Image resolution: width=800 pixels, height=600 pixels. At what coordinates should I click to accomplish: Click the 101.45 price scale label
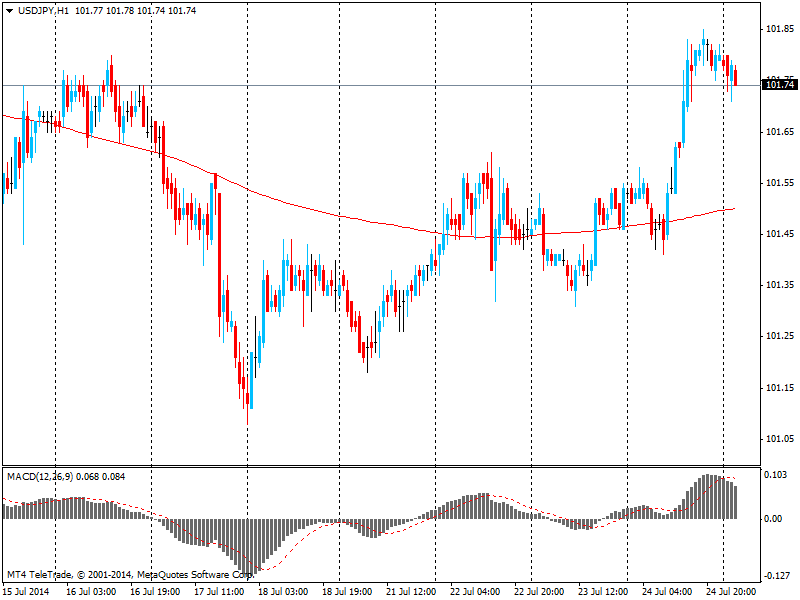pyautogui.click(x=779, y=234)
